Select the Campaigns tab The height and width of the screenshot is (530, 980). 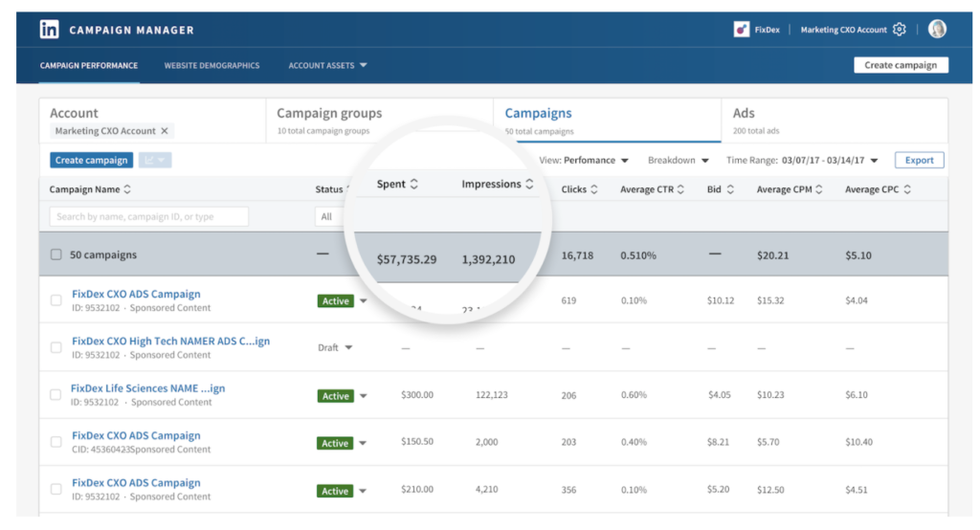click(x=607, y=121)
